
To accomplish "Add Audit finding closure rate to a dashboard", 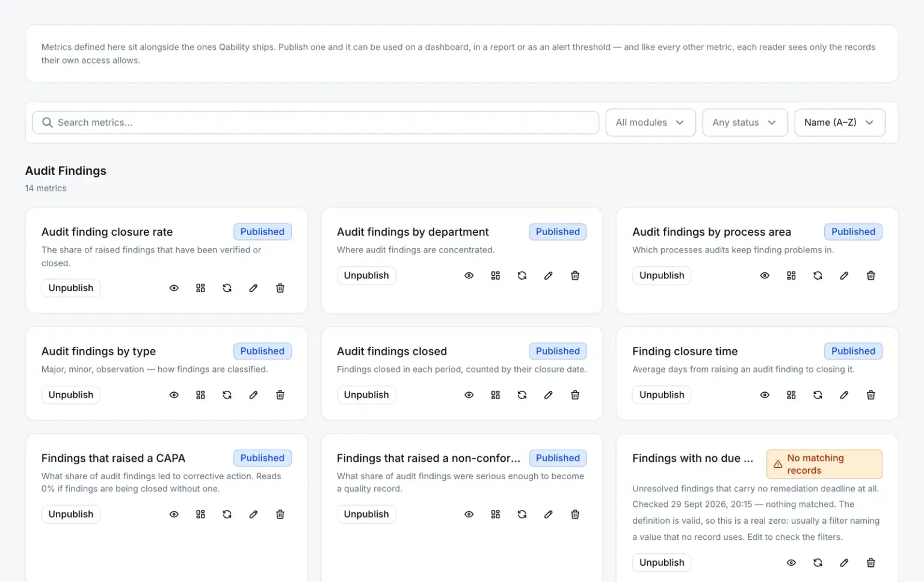I will pyautogui.click(x=200, y=288).
